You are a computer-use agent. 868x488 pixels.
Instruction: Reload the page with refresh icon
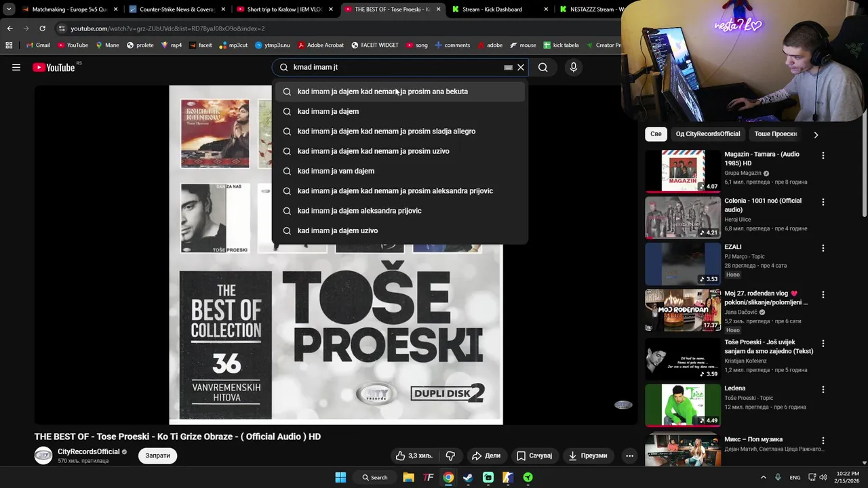point(42,28)
